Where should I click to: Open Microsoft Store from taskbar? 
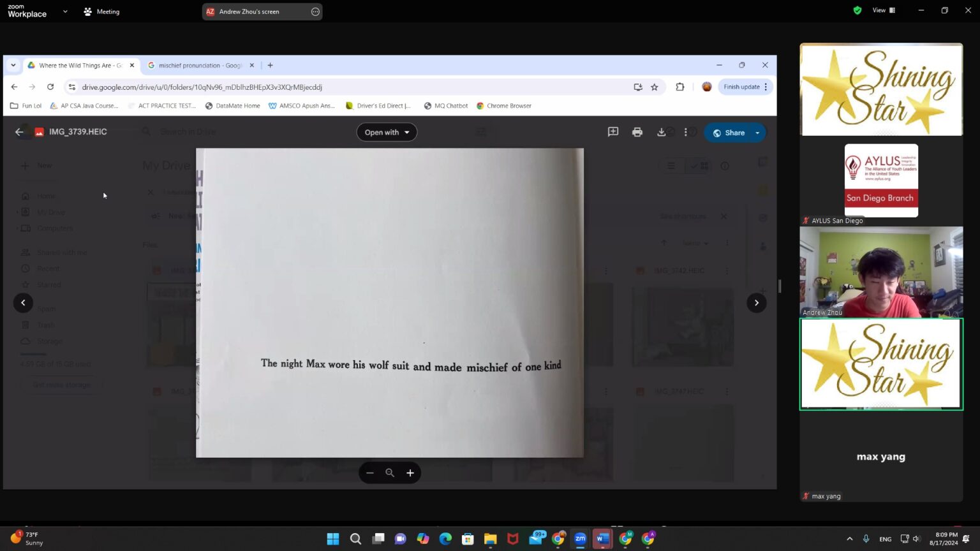(468, 539)
